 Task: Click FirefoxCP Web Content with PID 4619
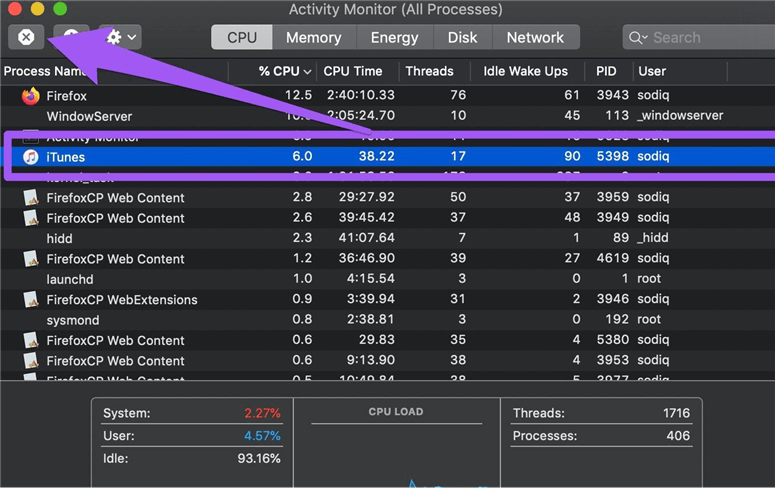[115, 259]
